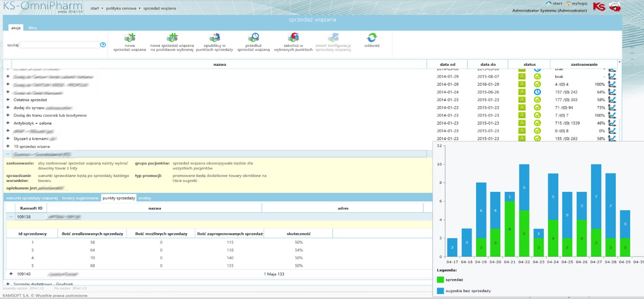This screenshot has height=299, width=644.
Task: Open the chart icon for 'Antybiotyk + osłona' row
Action: pos(612,123)
